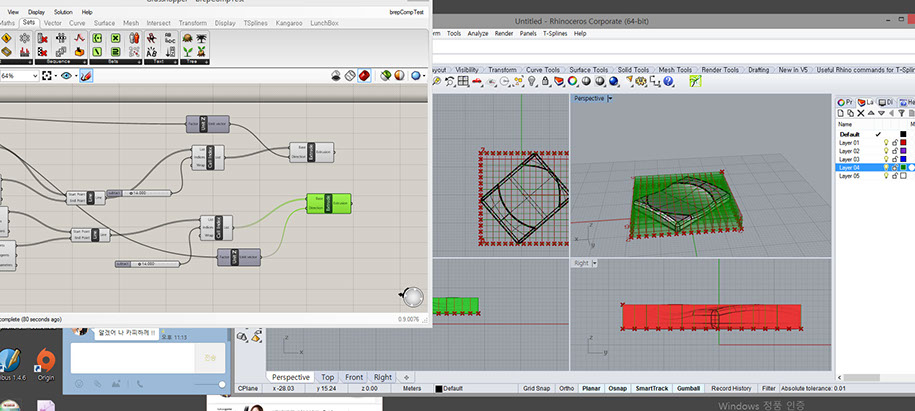Click Rhino light bulb hide objects icon

point(532,81)
